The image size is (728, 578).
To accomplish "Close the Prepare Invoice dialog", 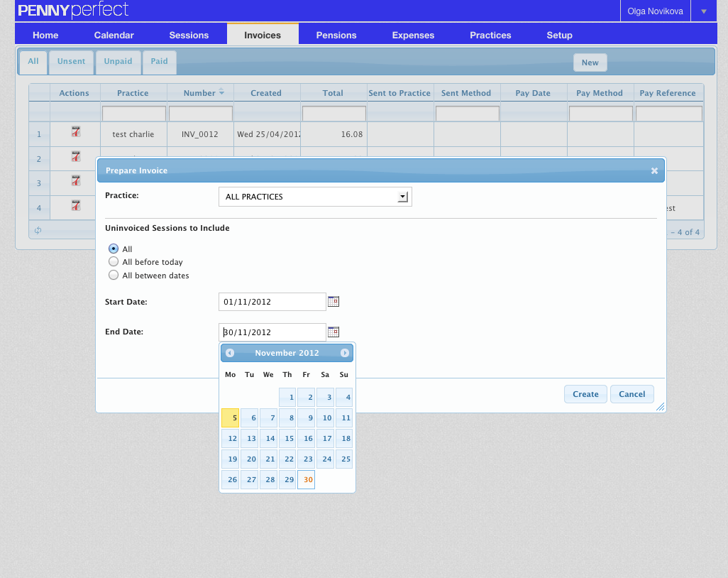I will [654, 170].
